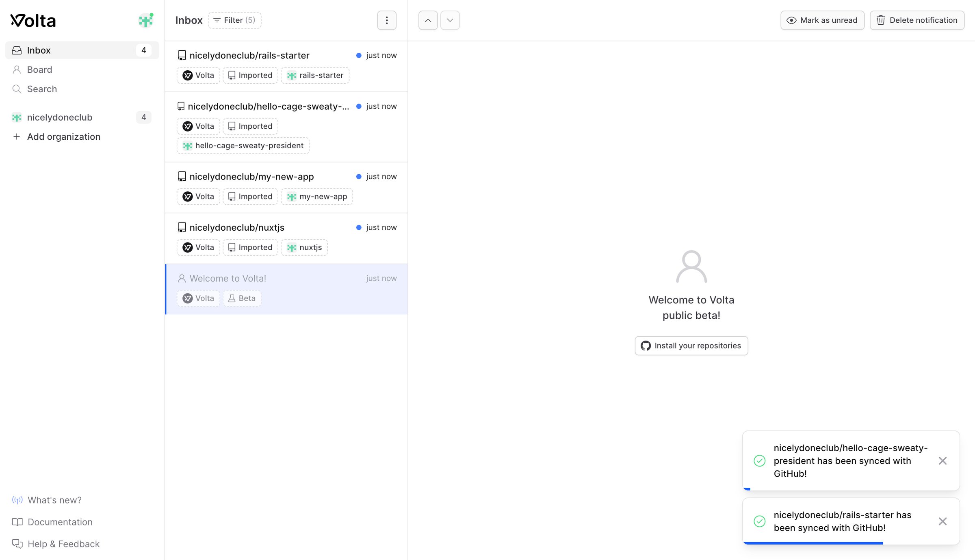Screen dimensions: 975x560
Task: Click green check on hello-cage-sweaty toast
Action: [759, 461]
